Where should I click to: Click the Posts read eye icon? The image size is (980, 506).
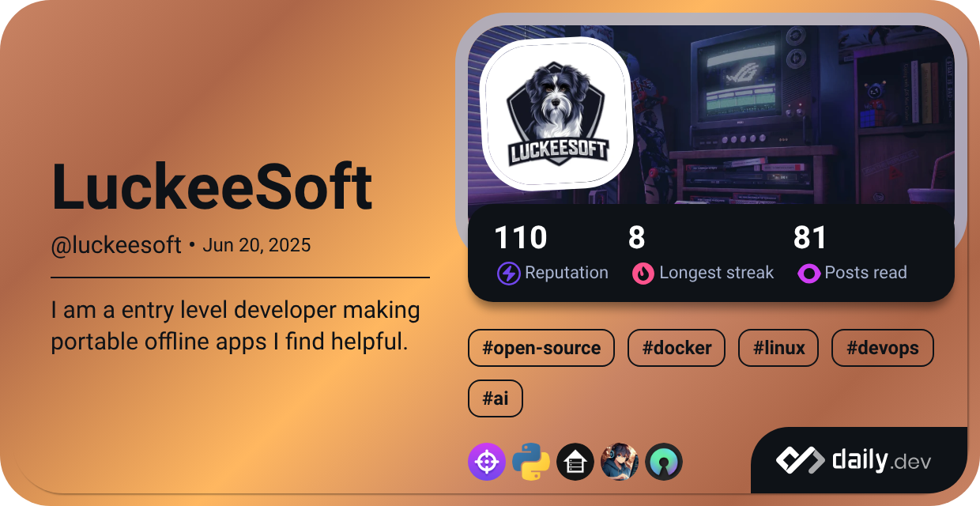click(809, 273)
